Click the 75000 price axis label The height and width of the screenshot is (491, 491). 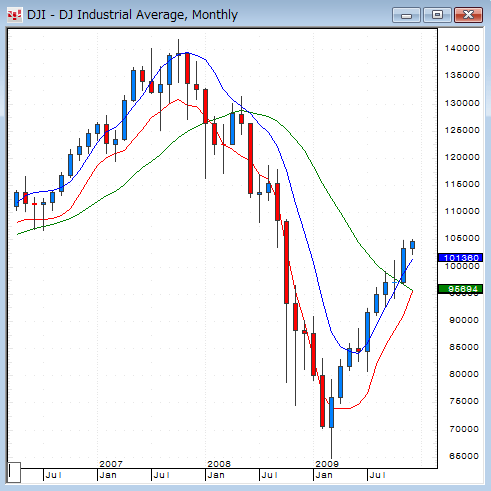point(464,401)
